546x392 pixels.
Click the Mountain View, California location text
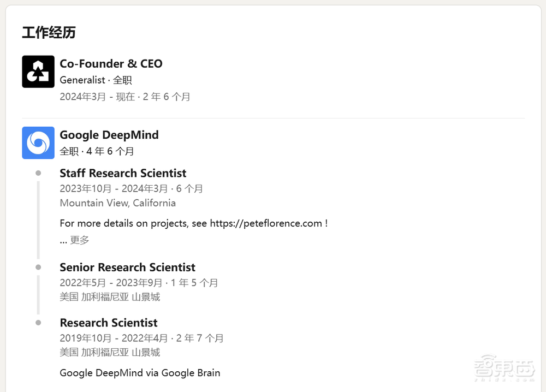[x=118, y=203]
